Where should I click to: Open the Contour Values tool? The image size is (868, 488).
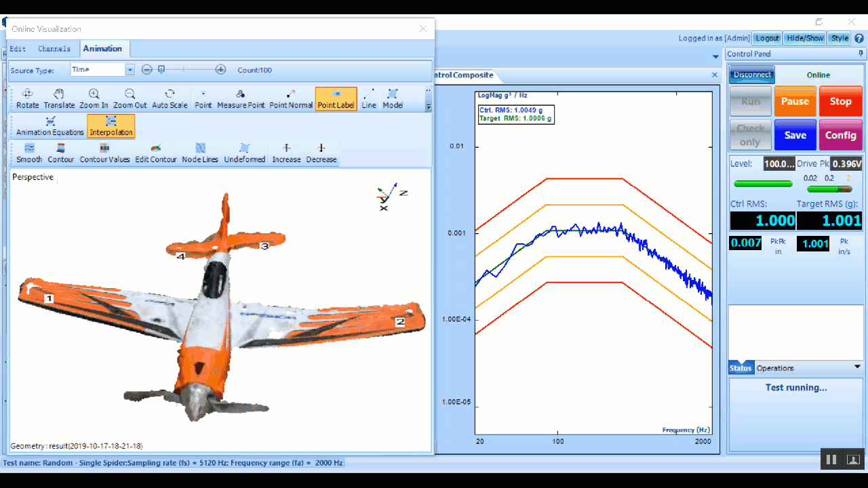tap(104, 152)
